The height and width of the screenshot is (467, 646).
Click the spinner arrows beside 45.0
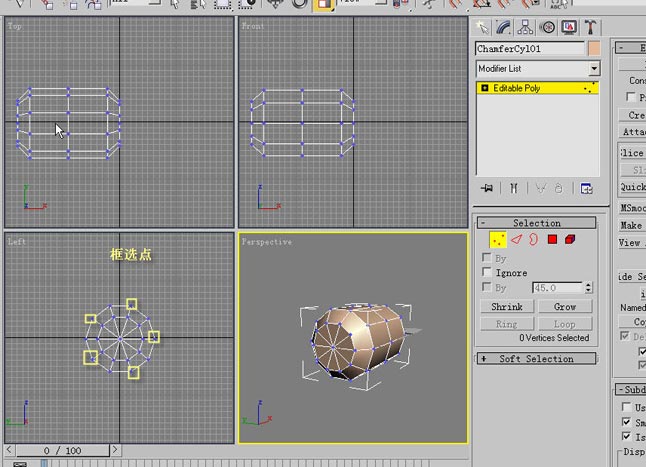(x=588, y=288)
